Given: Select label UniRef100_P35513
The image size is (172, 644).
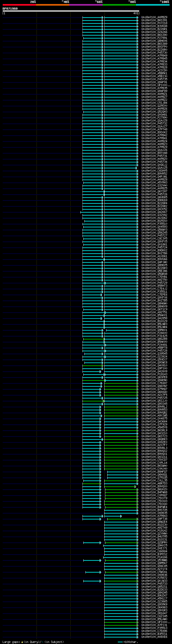Looking at the screenshot, I should [154, 628].
